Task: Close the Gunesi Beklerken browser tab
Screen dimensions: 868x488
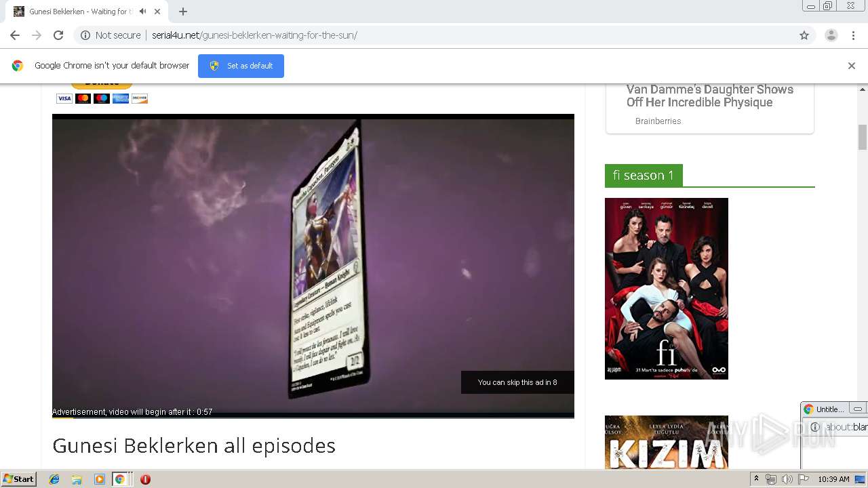Action: 157,12
